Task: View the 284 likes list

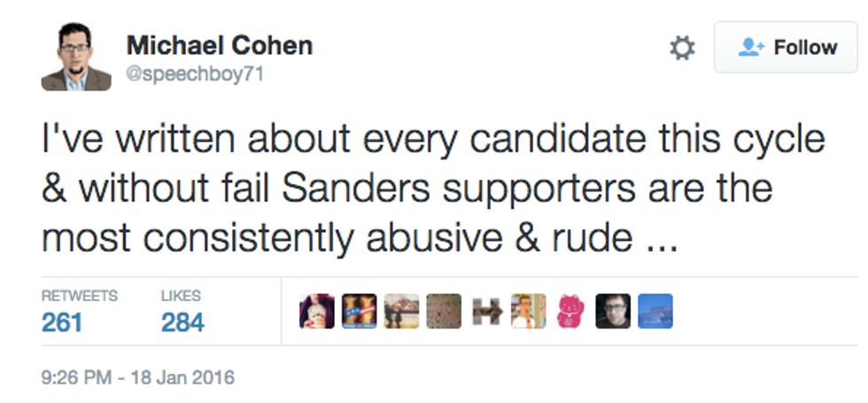Action: 182,322
